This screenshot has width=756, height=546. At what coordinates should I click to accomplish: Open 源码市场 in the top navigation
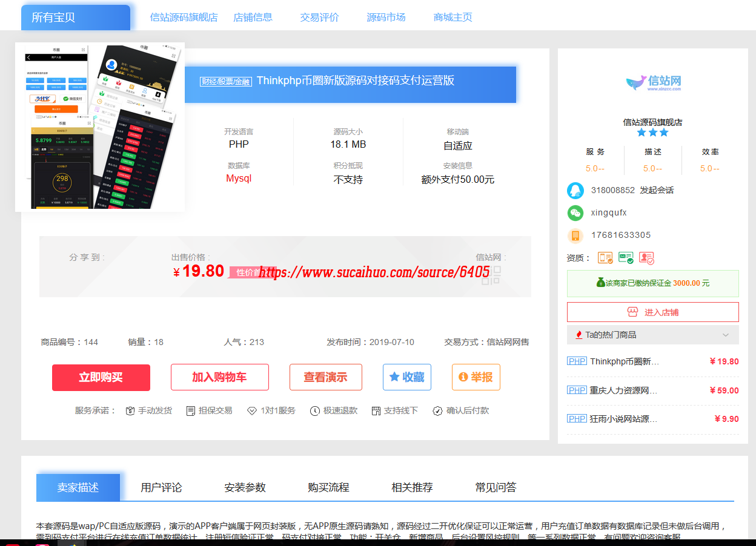click(x=386, y=18)
